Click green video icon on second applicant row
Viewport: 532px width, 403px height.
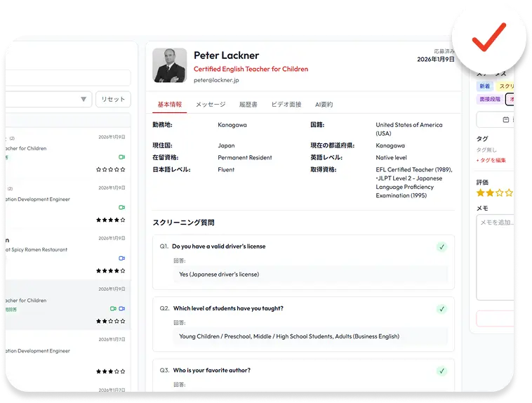pos(122,207)
